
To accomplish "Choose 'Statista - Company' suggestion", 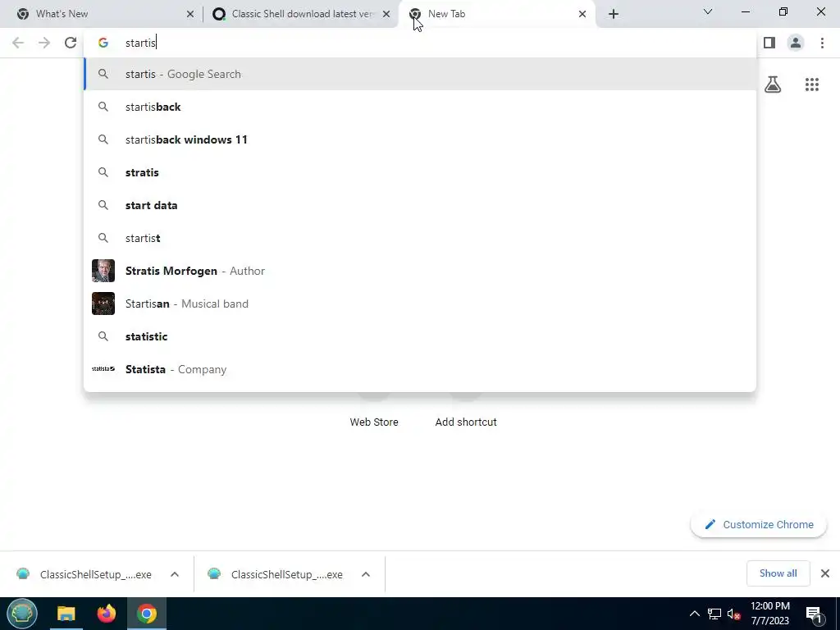I will [x=420, y=369].
